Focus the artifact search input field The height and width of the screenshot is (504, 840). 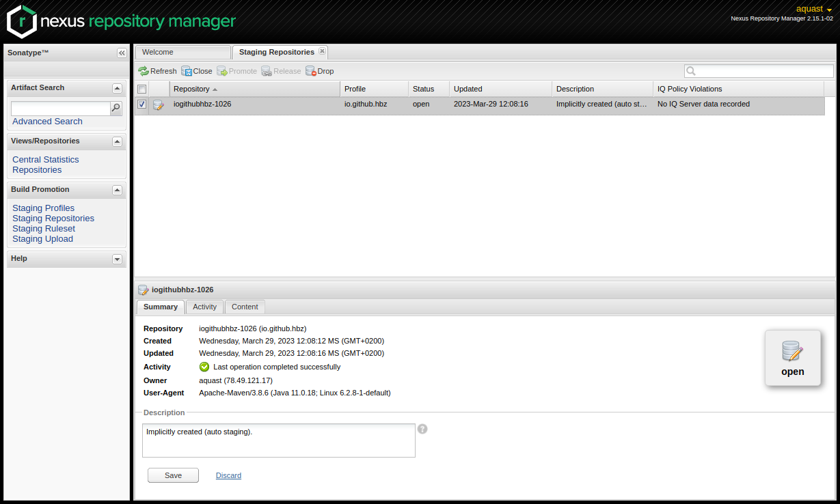(61, 109)
